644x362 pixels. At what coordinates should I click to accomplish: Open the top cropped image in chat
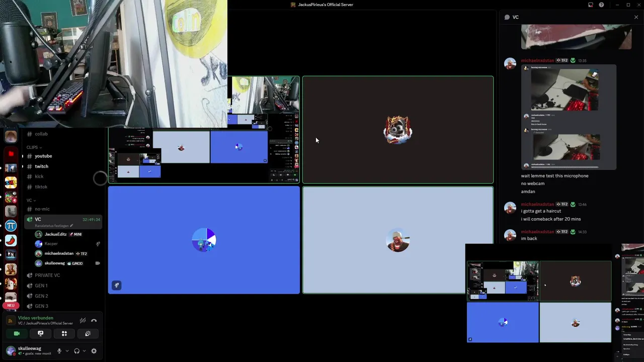coord(577,37)
